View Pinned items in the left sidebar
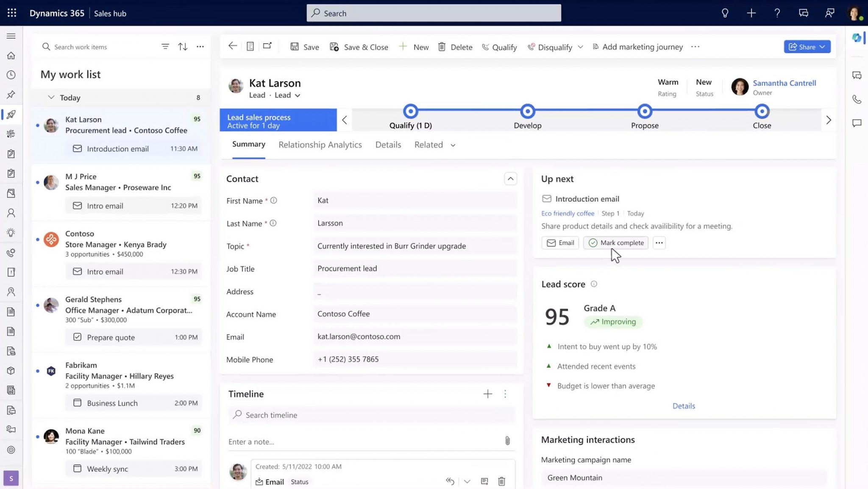Image resolution: width=868 pixels, height=489 pixels. click(11, 95)
